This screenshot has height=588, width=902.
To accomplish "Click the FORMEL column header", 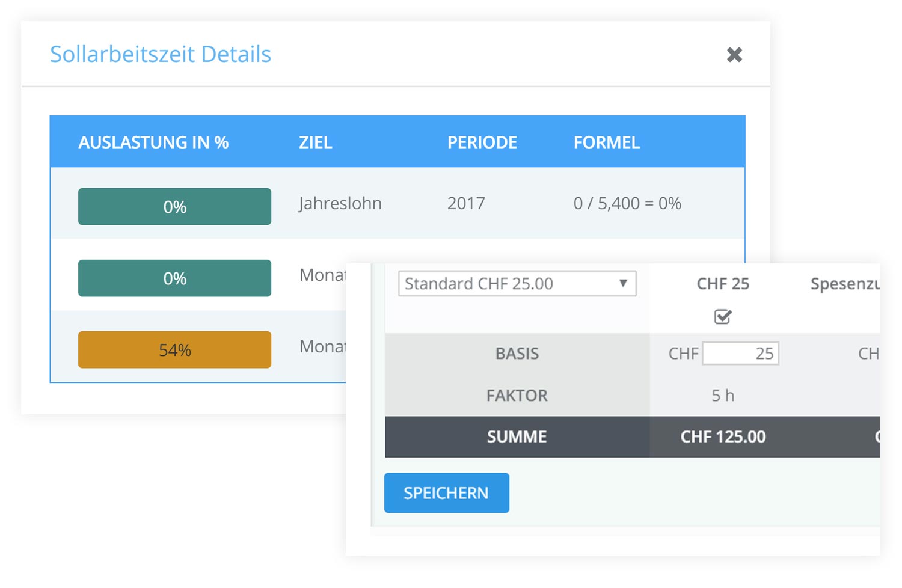I will [x=606, y=142].
